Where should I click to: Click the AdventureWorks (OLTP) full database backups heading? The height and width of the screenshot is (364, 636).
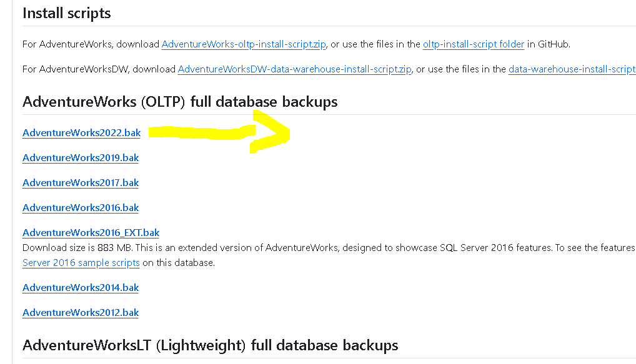pos(180,102)
